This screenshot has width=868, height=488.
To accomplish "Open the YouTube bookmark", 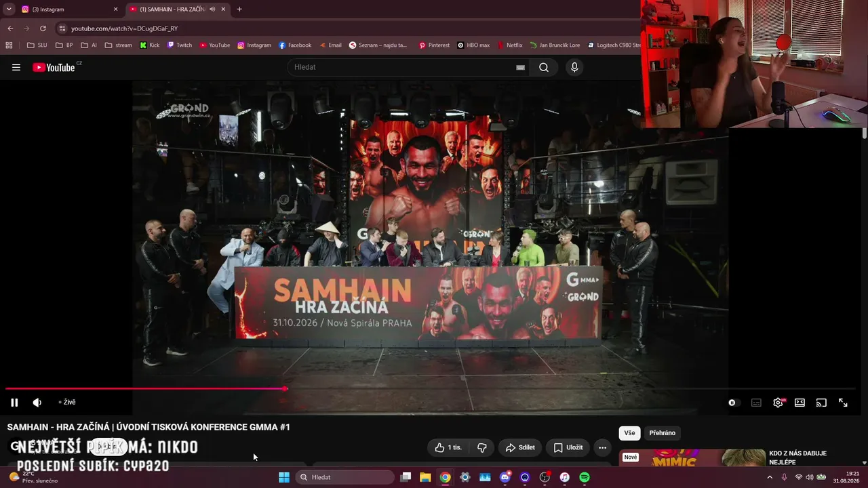I will tap(215, 45).
